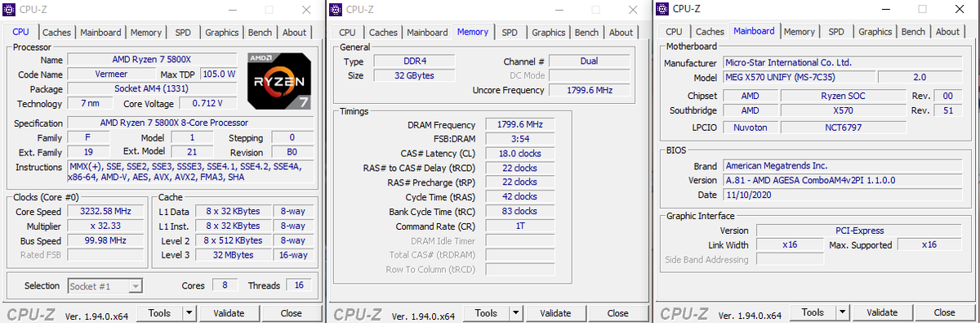Screen dimensions: 980x323
Task: Open Caches tab in the Mainboard window
Action: [x=710, y=32]
